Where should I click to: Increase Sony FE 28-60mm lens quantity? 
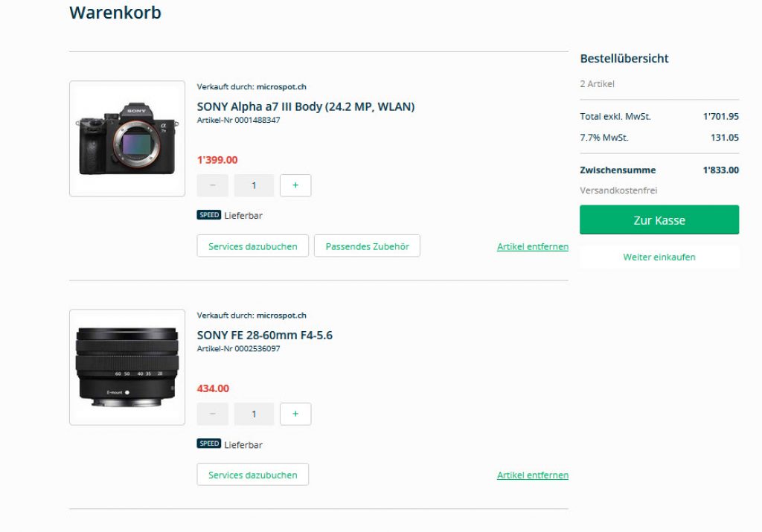295,414
